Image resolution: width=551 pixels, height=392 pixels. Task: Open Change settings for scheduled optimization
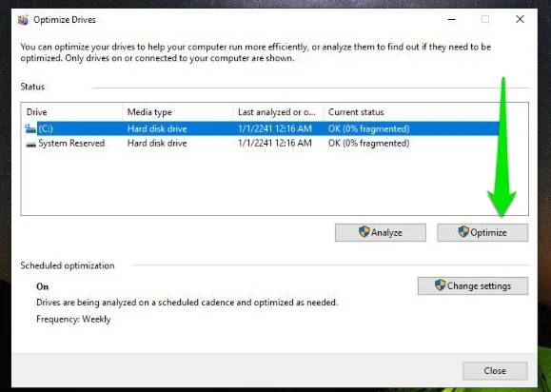coord(473,286)
